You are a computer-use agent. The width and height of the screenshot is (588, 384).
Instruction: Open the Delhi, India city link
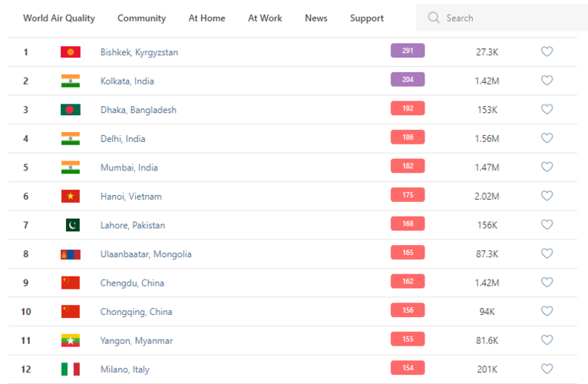(x=123, y=139)
